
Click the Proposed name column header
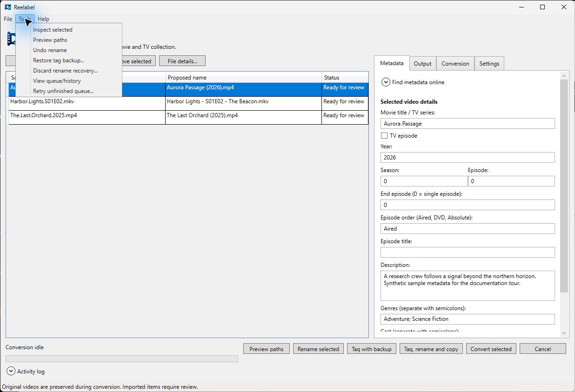[243, 78]
